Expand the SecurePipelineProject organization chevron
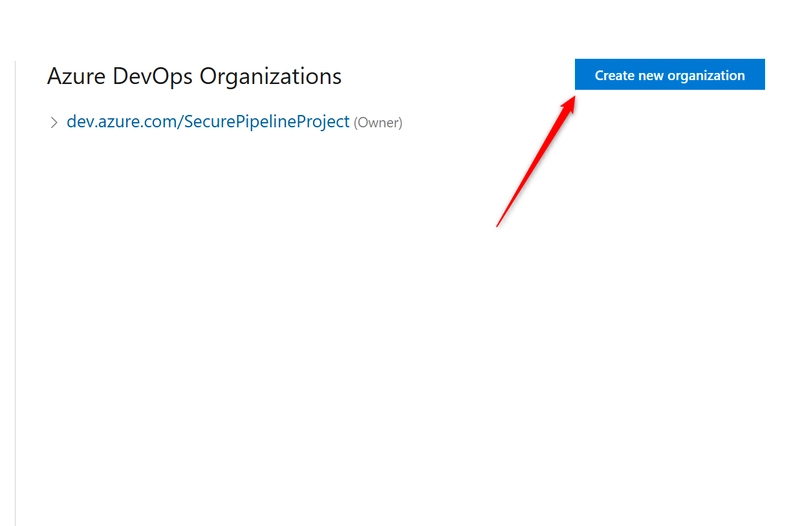 tap(54, 122)
